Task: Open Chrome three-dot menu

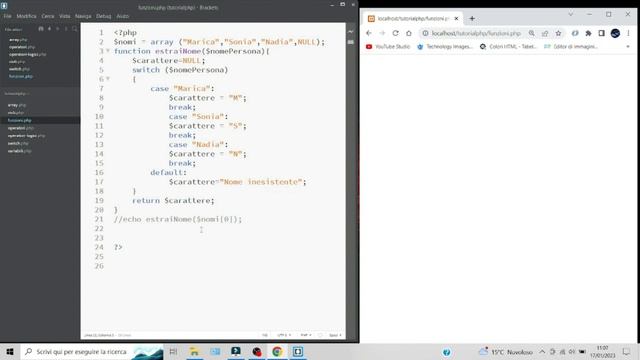Action: click(x=629, y=33)
